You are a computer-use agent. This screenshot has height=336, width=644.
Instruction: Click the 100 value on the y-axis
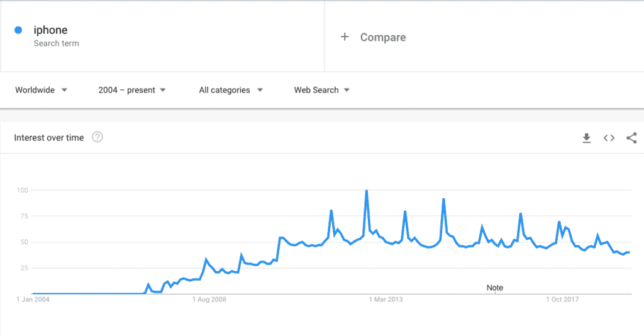click(x=22, y=190)
